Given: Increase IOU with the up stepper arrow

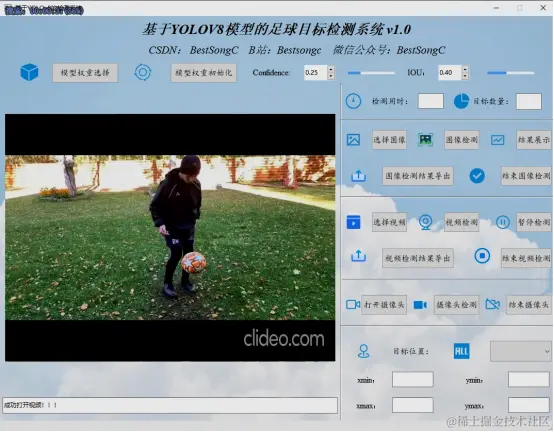Looking at the screenshot, I should click(x=465, y=69).
